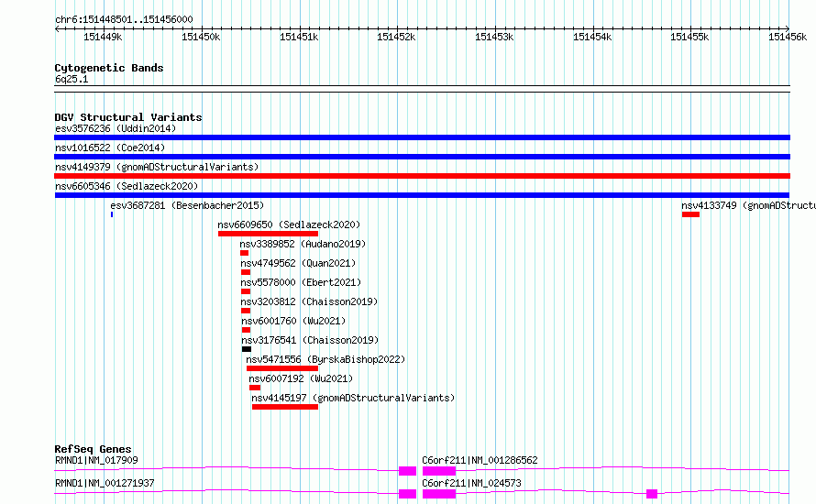Click the esv3687281 (Besenbacher2015) label
This screenshot has height=504, width=816.
click(x=187, y=205)
